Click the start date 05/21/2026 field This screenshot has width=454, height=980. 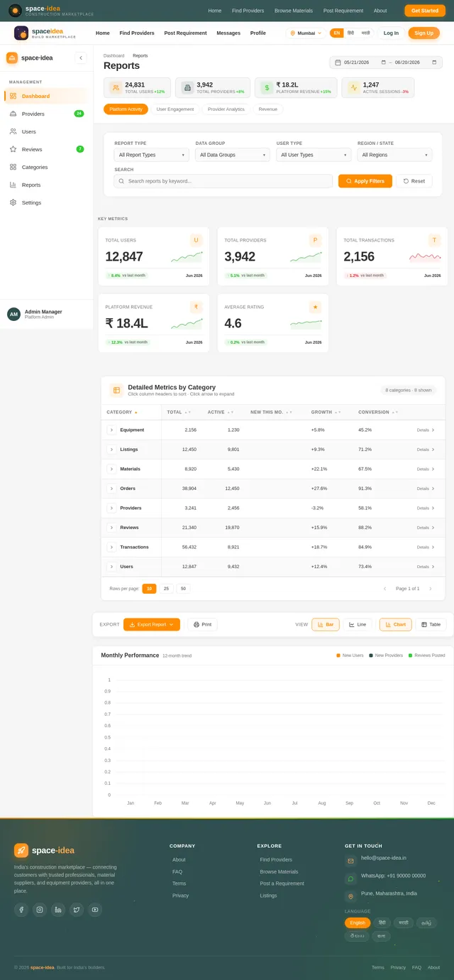365,62
